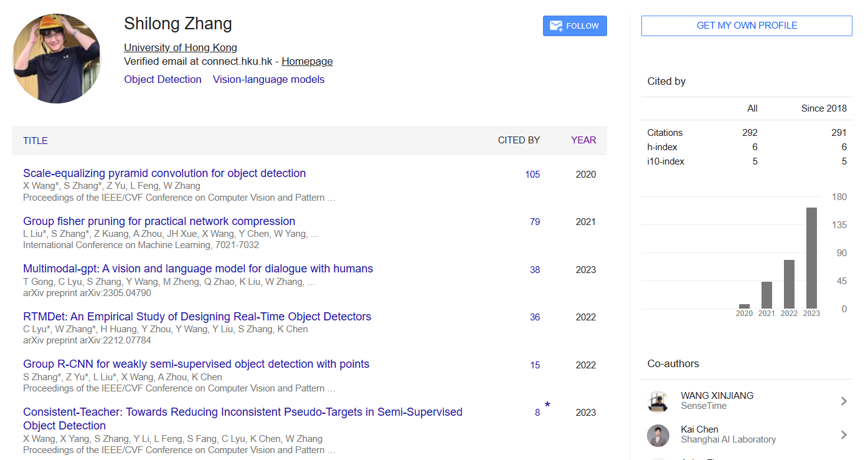
Task: Open Scale-equalizing pyramid convolution paper
Action: [x=164, y=173]
